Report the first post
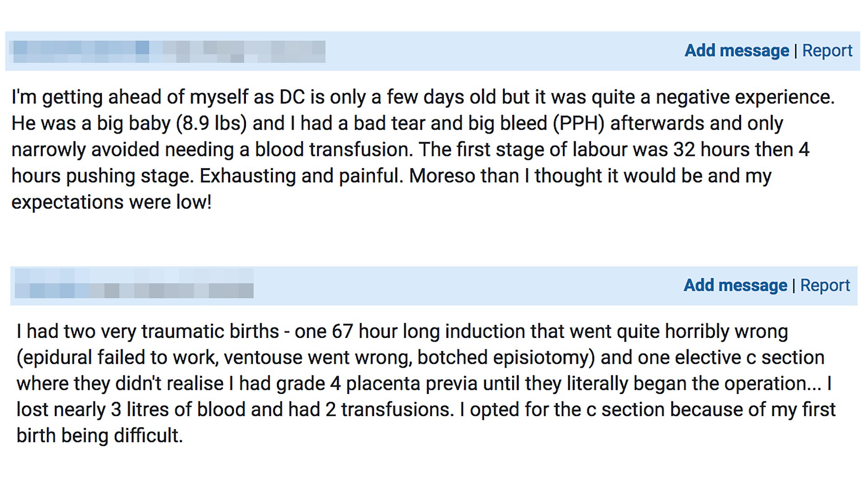The width and height of the screenshot is (868, 488). click(x=827, y=51)
